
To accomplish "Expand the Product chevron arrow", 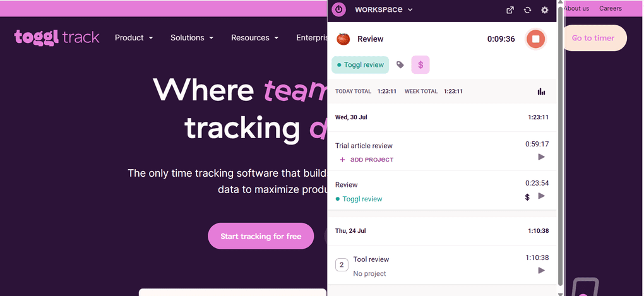I will (x=151, y=38).
